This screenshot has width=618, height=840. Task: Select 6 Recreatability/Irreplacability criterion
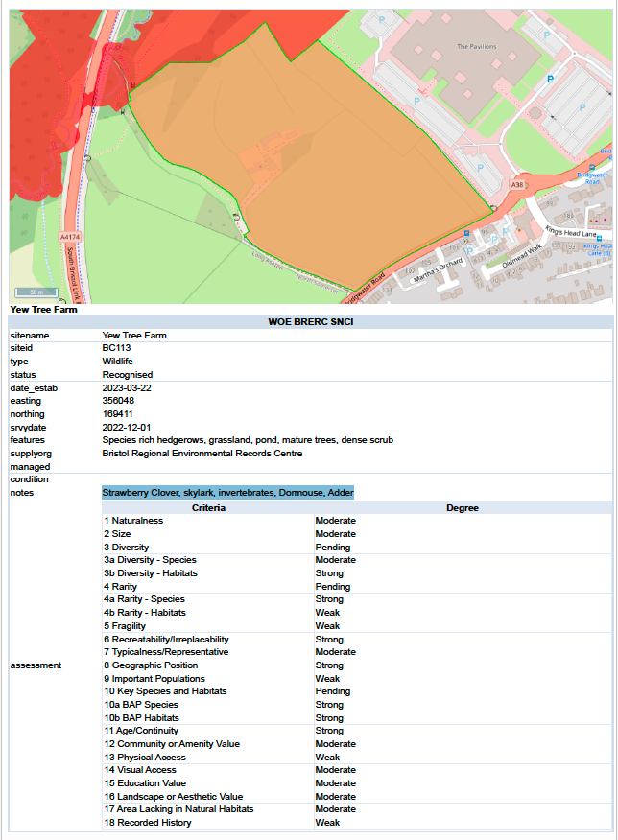pos(166,640)
